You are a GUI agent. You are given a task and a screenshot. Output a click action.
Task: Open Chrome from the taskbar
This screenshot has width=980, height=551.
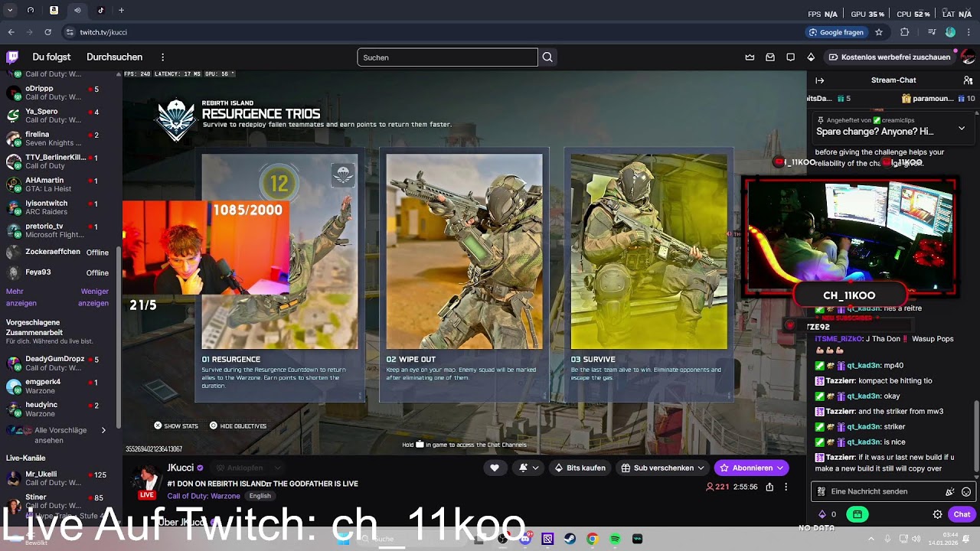click(592, 539)
